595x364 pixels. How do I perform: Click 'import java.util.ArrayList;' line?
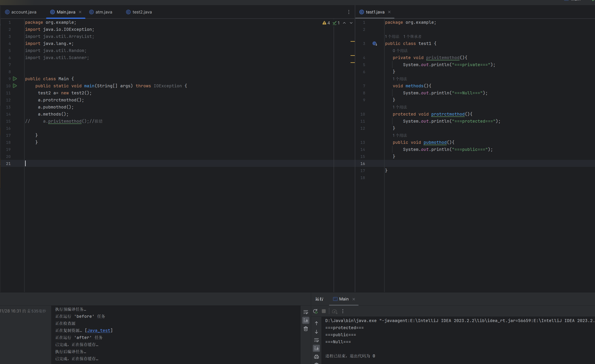point(60,36)
